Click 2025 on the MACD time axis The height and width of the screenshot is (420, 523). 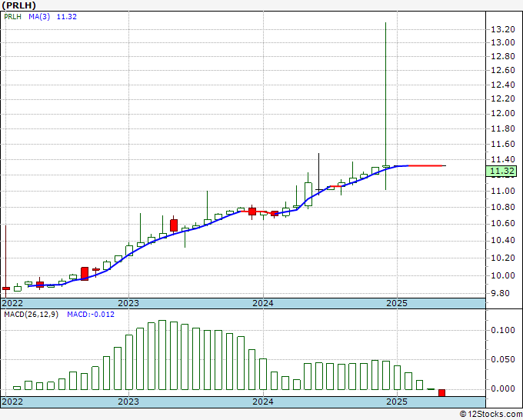click(x=397, y=402)
